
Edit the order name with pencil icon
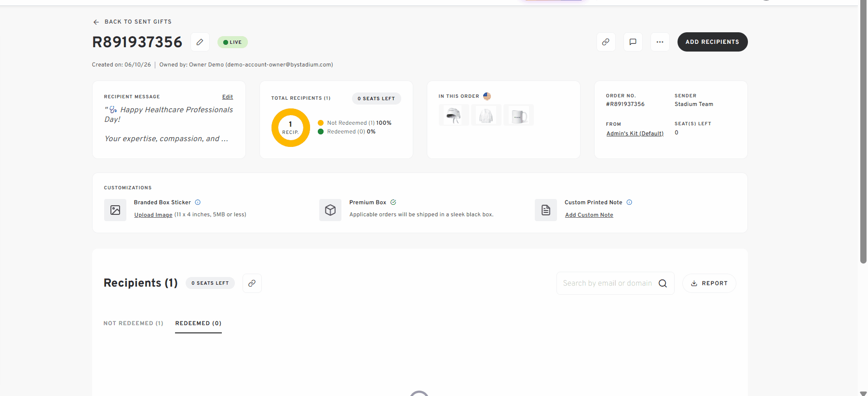pyautogui.click(x=200, y=42)
